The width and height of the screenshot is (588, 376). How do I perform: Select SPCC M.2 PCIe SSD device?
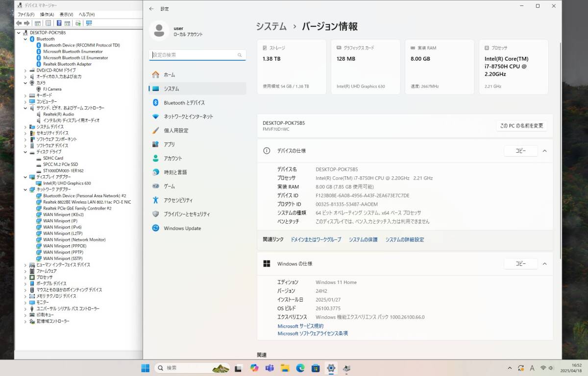click(x=60, y=164)
